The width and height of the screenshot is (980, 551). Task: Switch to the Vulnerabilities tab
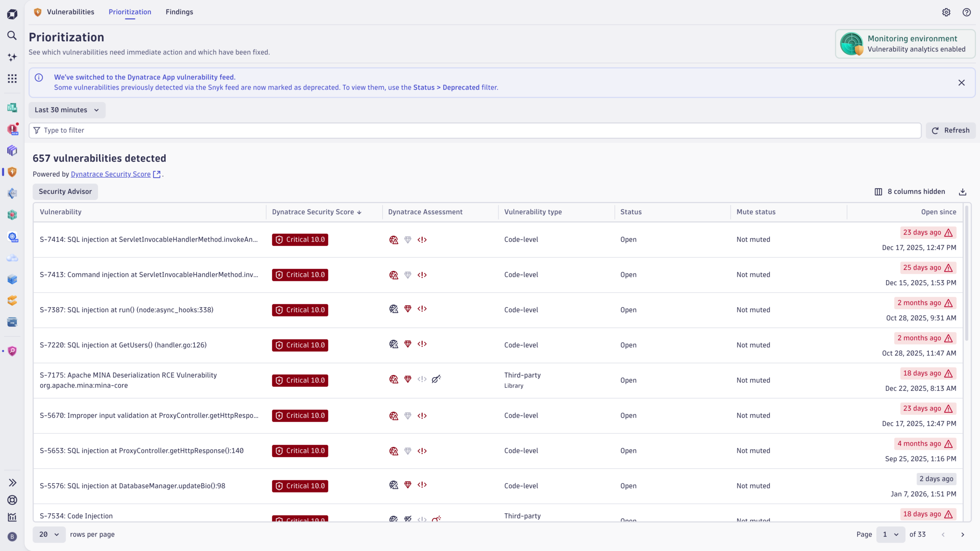(x=70, y=12)
